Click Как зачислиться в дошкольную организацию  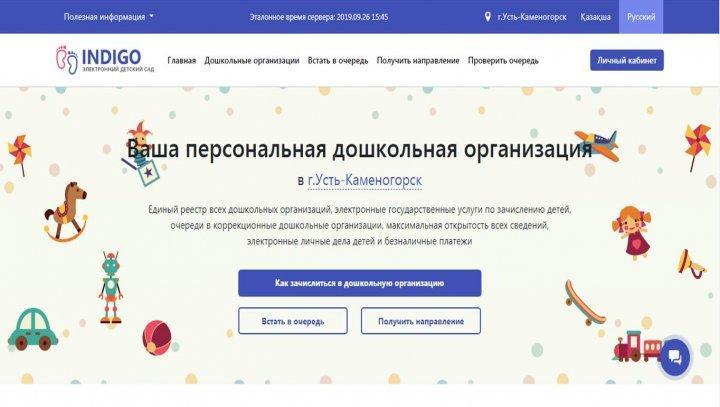click(x=360, y=283)
